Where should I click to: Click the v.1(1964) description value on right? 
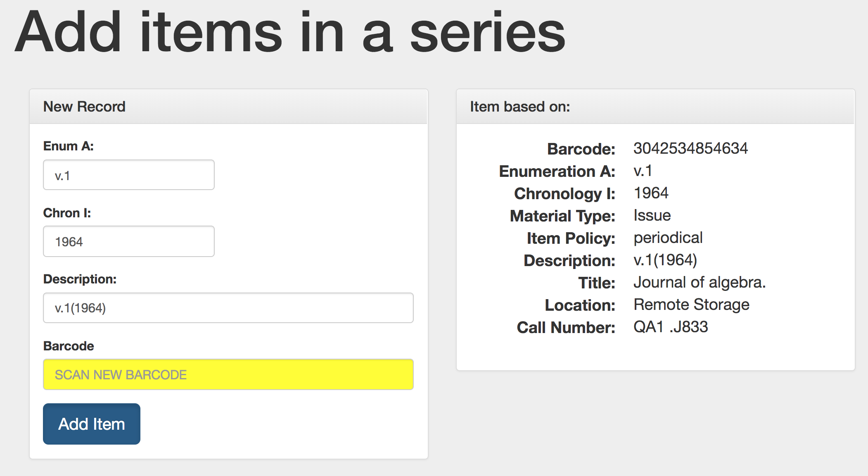665,260
